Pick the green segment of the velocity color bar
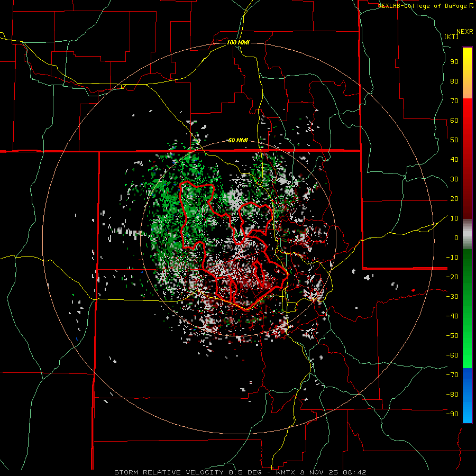476x476 pixels. point(467,308)
